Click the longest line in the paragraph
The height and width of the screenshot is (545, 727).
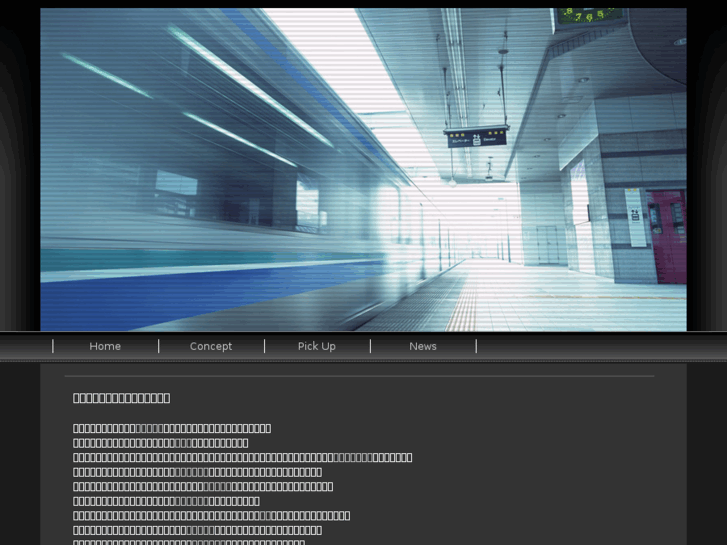(x=242, y=457)
